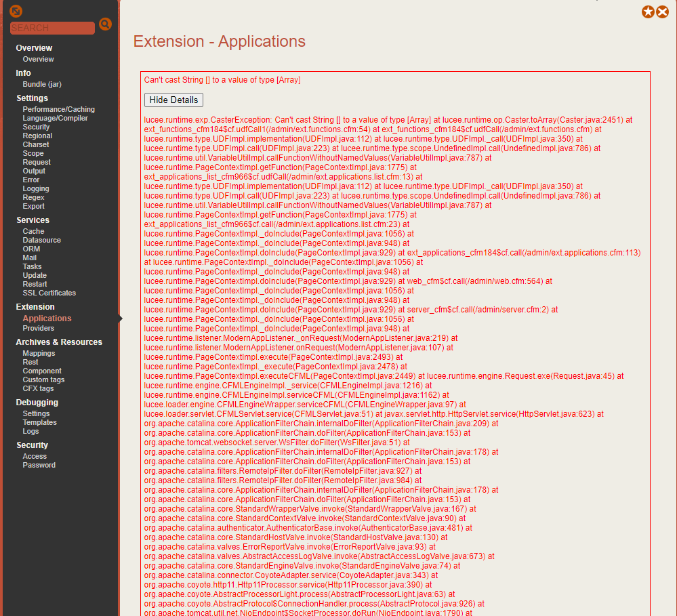Screen dimensions: 677x616
Task: Open Mail service page
Action: (x=30, y=258)
